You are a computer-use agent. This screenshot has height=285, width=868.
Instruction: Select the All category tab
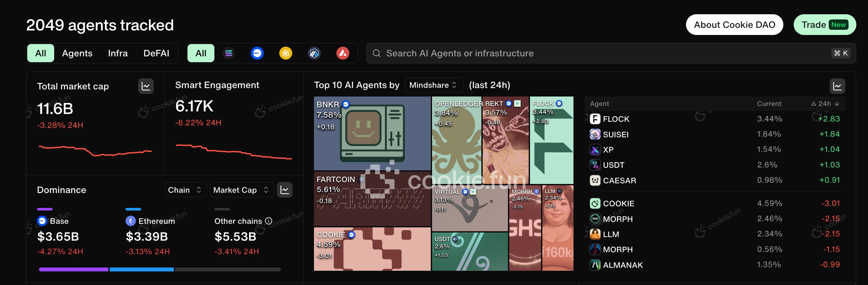pos(41,53)
